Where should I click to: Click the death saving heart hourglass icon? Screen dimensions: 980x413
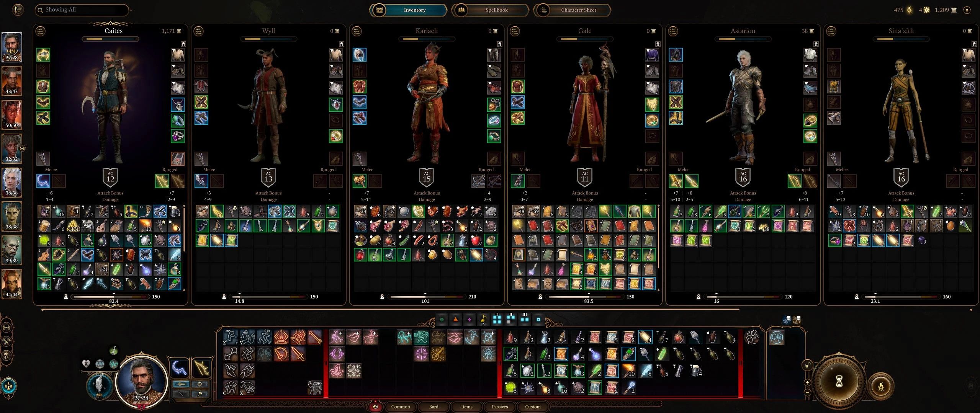(86, 364)
